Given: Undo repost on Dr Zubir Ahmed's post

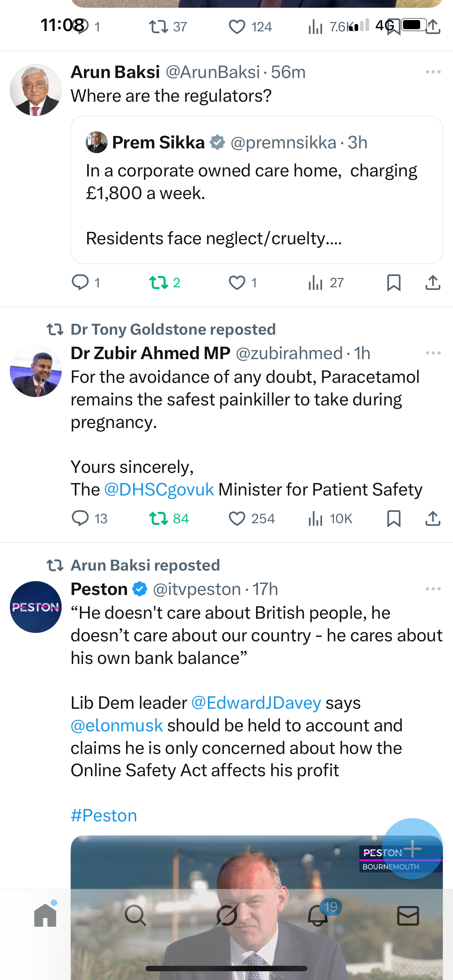Looking at the screenshot, I should 158,518.
